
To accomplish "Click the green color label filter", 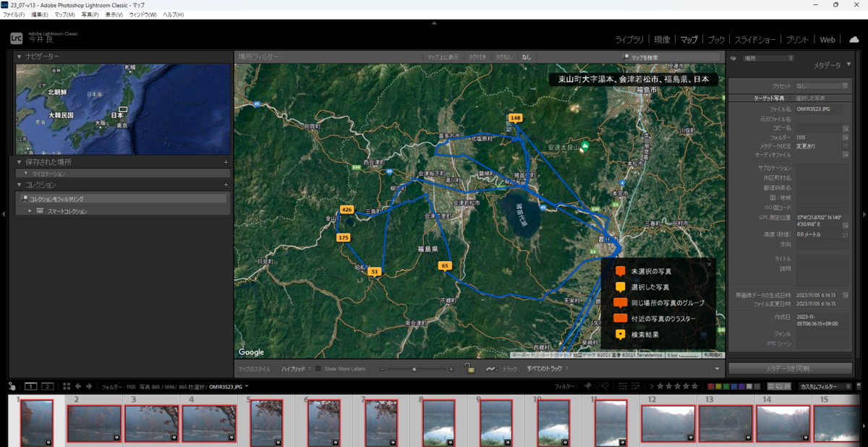I will pos(727,386).
